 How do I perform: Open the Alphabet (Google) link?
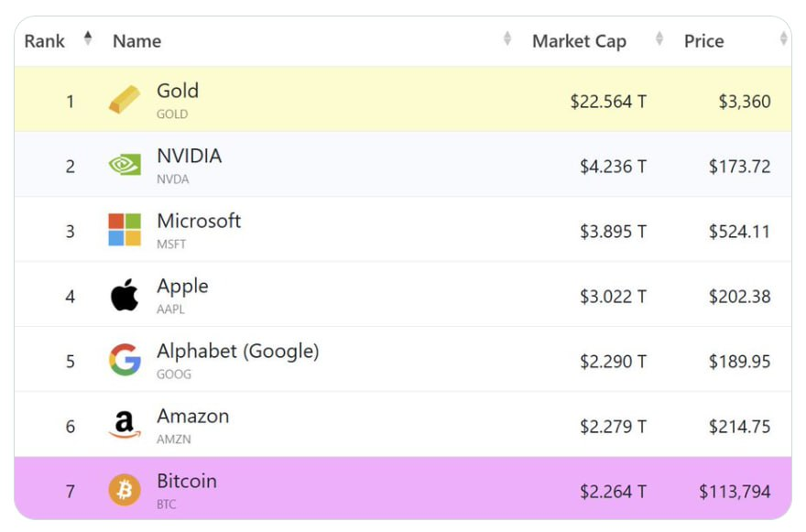click(x=237, y=352)
